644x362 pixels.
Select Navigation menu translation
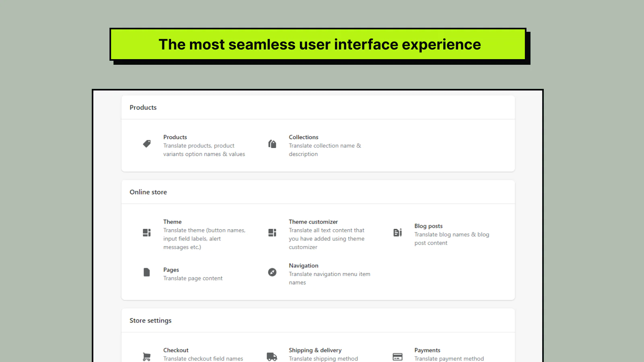(x=303, y=265)
